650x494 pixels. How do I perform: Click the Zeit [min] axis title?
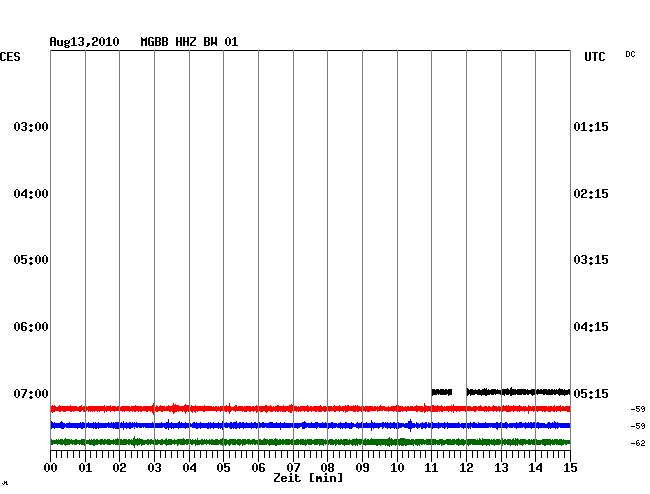point(308,478)
